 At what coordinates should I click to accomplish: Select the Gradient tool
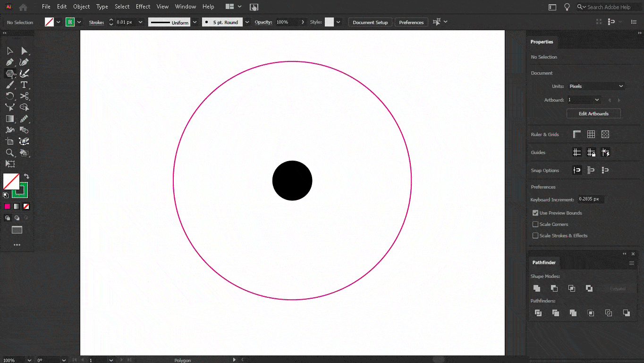coord(10,119)
